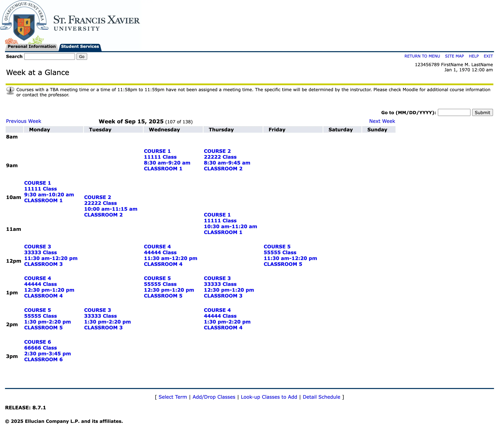The height and width of the screenshot is (434, 504).
Task: Open the Detail Schedule link
Action: coord(321,397)
